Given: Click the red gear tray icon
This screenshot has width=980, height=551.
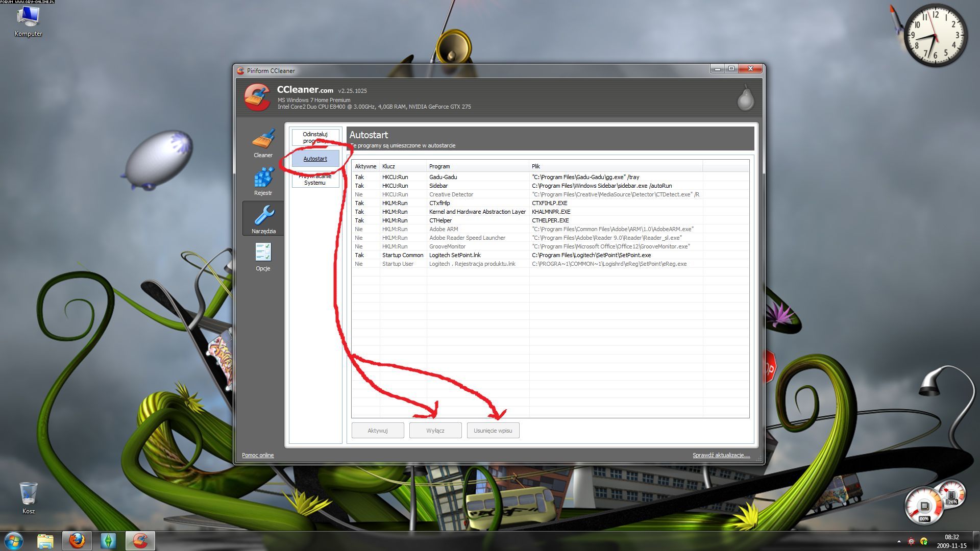Looking at the screenshot, I should (911, 541).
